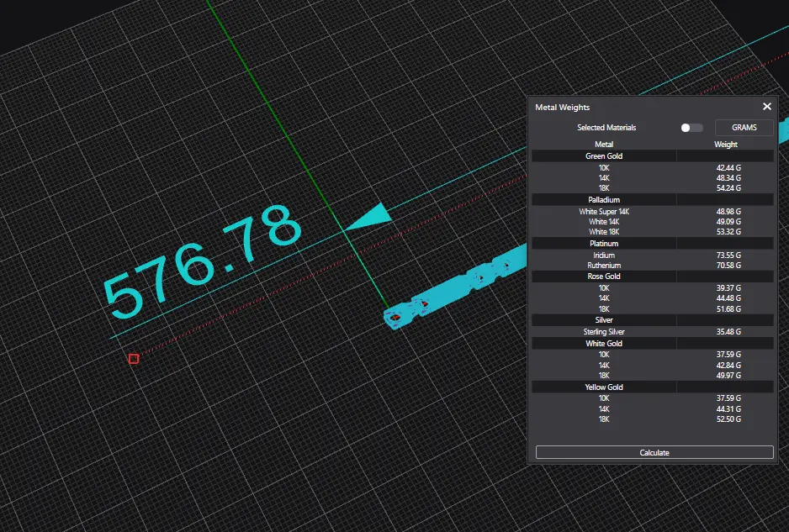
Task: Click the 35.48 G weight value
Action: click(728, 332)
